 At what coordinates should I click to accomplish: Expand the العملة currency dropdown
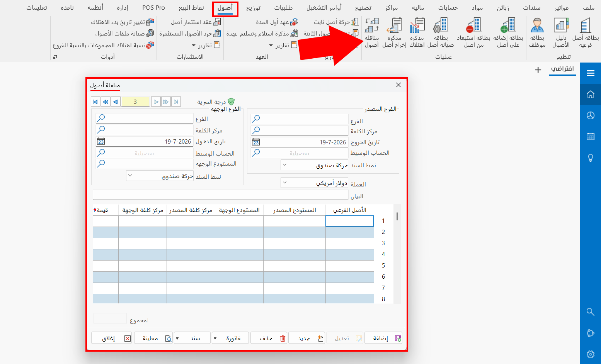click(285, 183)
